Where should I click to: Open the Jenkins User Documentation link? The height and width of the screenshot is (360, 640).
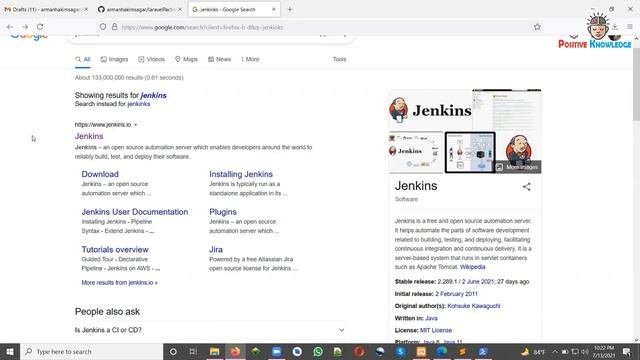pyautogui.click(x=135, y=212)
